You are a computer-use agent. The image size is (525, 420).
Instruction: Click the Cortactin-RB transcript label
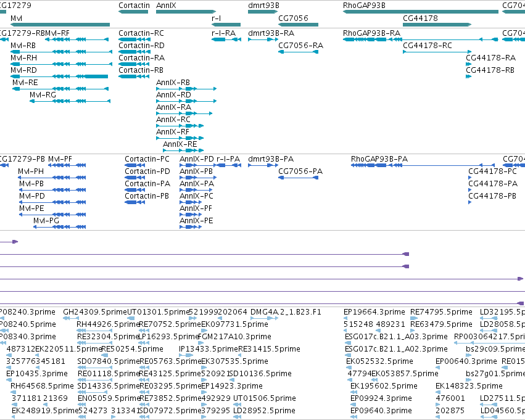(x=141, y=70)
